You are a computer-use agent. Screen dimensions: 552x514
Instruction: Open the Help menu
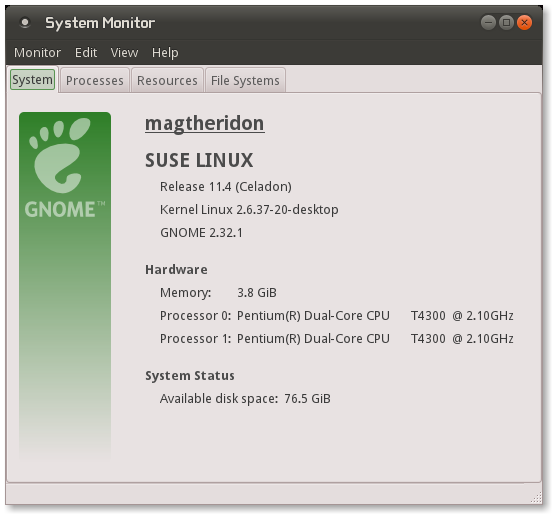coord(165,52)
